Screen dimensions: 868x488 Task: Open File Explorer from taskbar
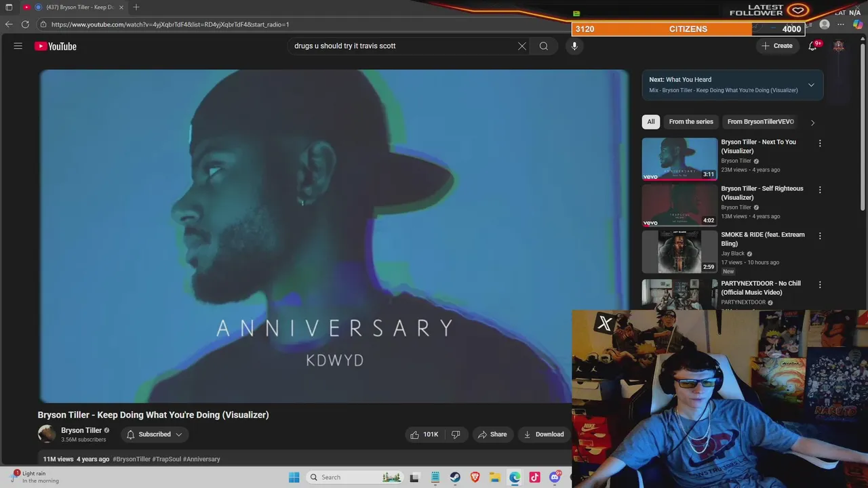(x=495, y=477)
